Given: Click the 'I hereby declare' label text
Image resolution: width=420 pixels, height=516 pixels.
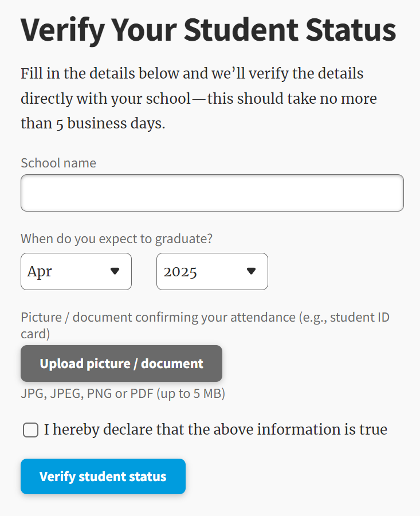Looking at the screenshot, I should 215,429.
